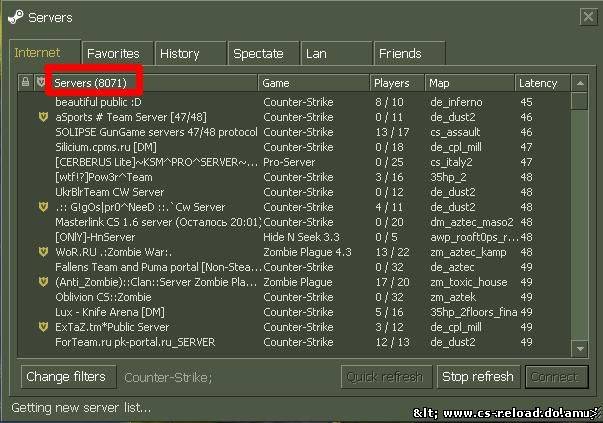Viewport: 603px width, 423px height.
Task: Click the '35hp_2floors_fina' map cell
Action: pos(474,312)
